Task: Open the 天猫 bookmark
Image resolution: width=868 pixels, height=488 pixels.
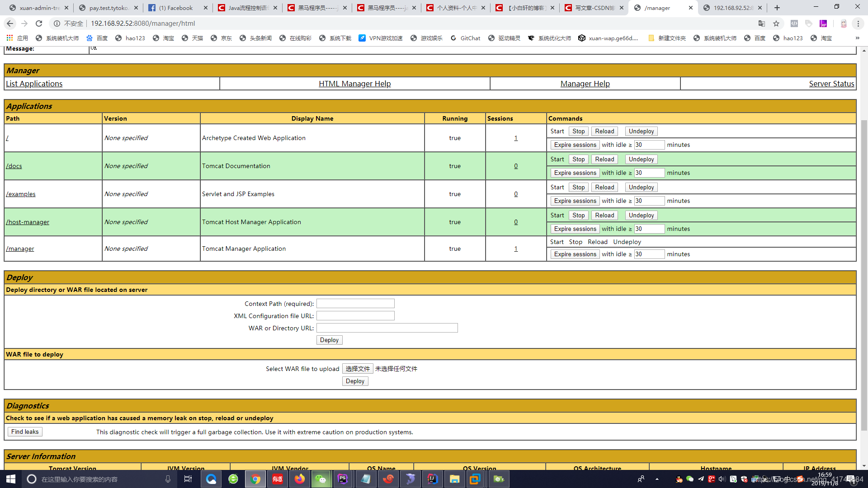Action: [x=192, y=38]
